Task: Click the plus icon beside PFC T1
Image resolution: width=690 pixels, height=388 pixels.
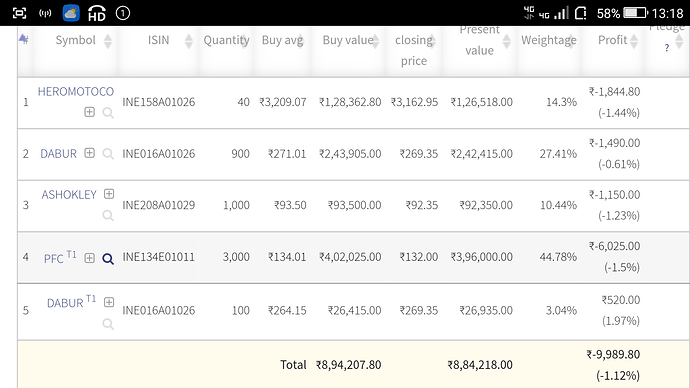Action: (89, 258)
